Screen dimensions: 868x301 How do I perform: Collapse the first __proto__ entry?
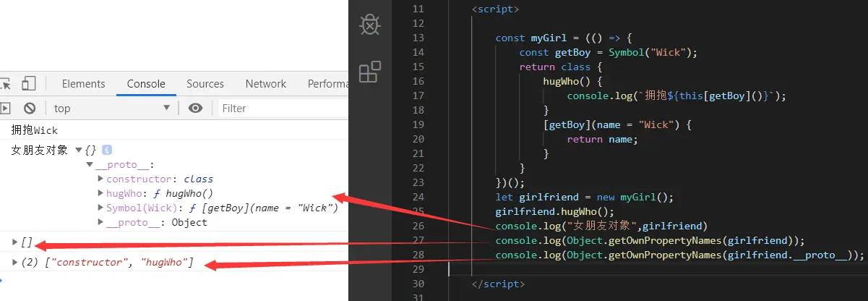(90, 165)
